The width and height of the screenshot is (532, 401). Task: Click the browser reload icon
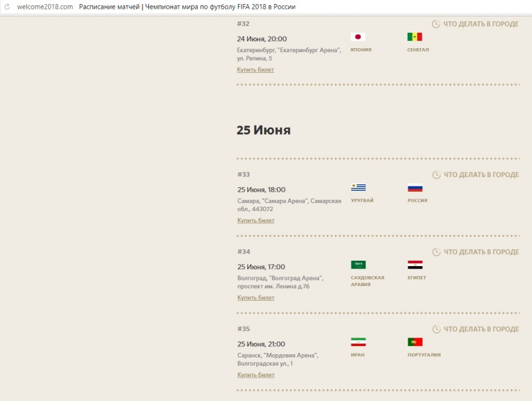(7, 7)
